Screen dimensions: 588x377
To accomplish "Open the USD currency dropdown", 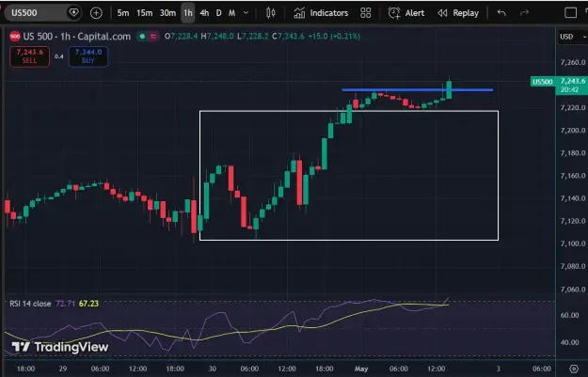I will [x=572, y=37].
